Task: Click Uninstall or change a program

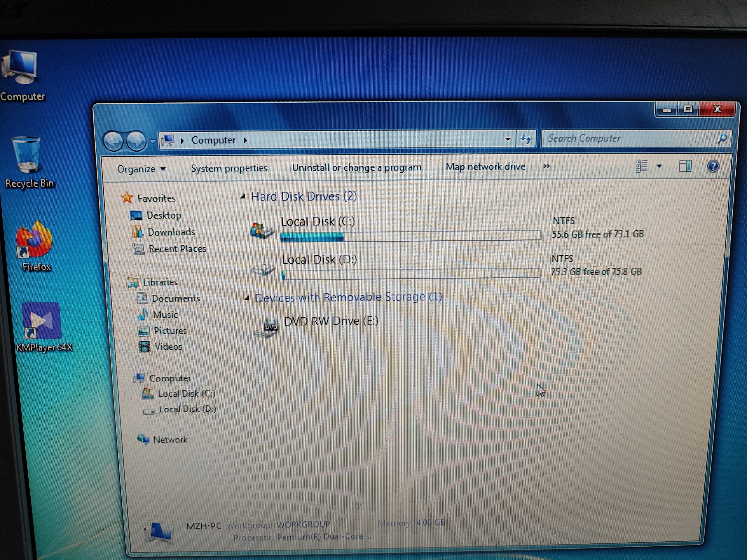Action: click(x=356, y=167)
